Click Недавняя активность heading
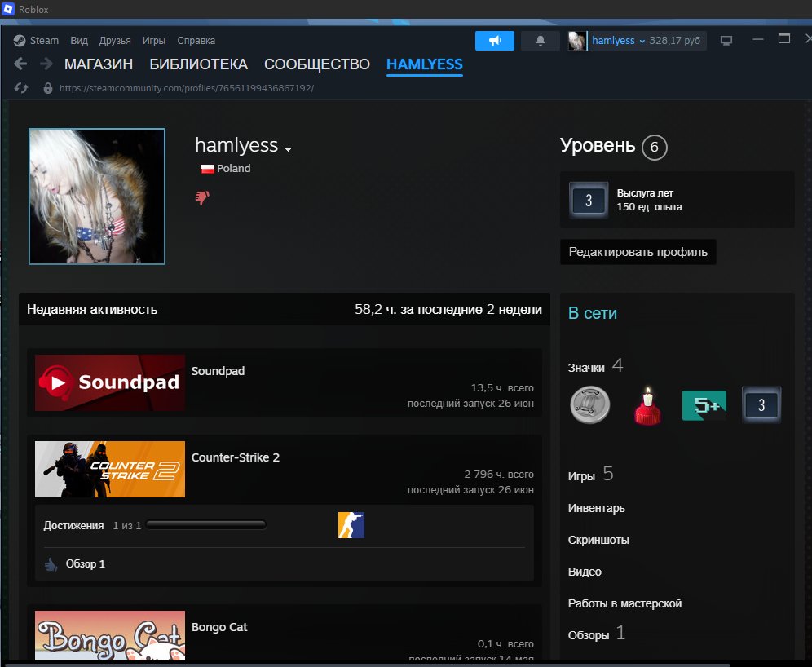Image resolution: width=812 pixels, height=667 pixels. pos(92,310)
